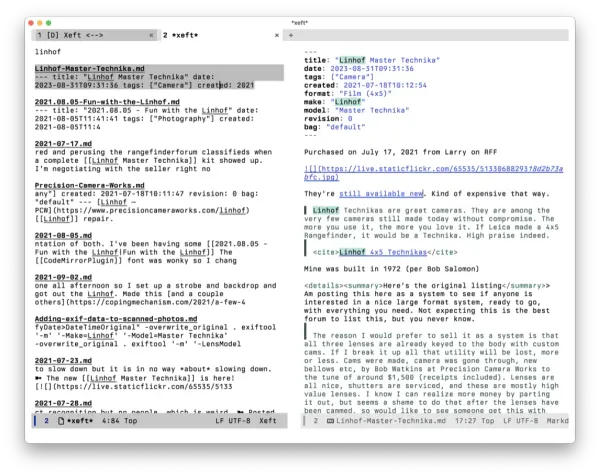
Task: Open result 2021.08.05-Fun-with-the-Linhof.md
Action: tap(107, 102)
